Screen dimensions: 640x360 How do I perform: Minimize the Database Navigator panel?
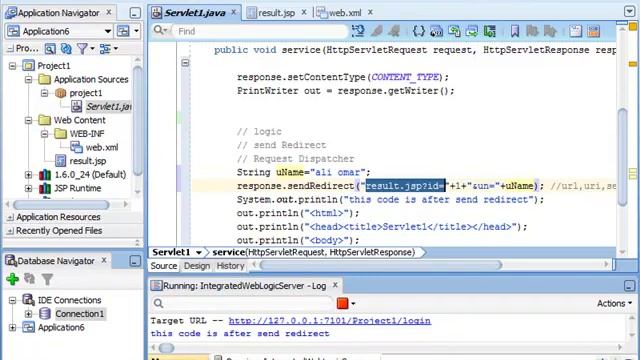(x=135, y=261)
